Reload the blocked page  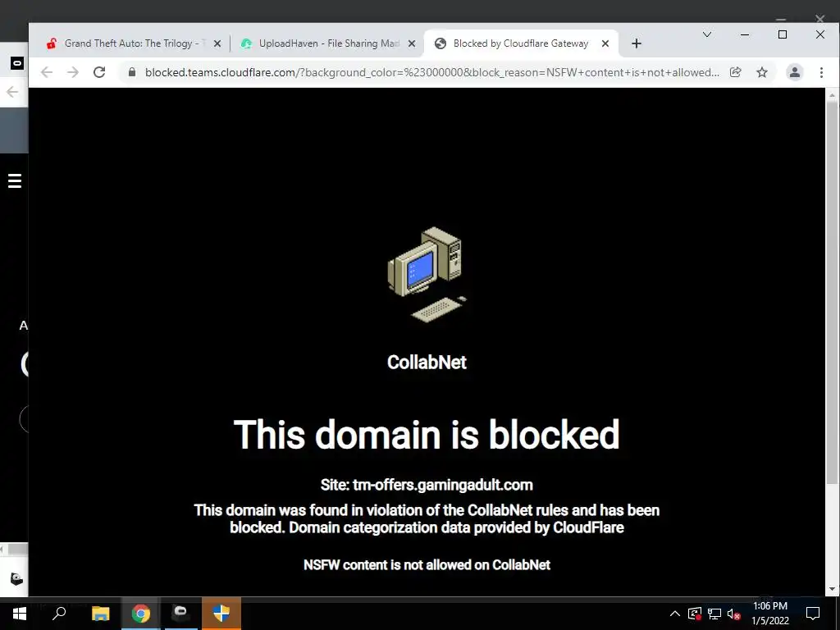[x=99, y=72]
